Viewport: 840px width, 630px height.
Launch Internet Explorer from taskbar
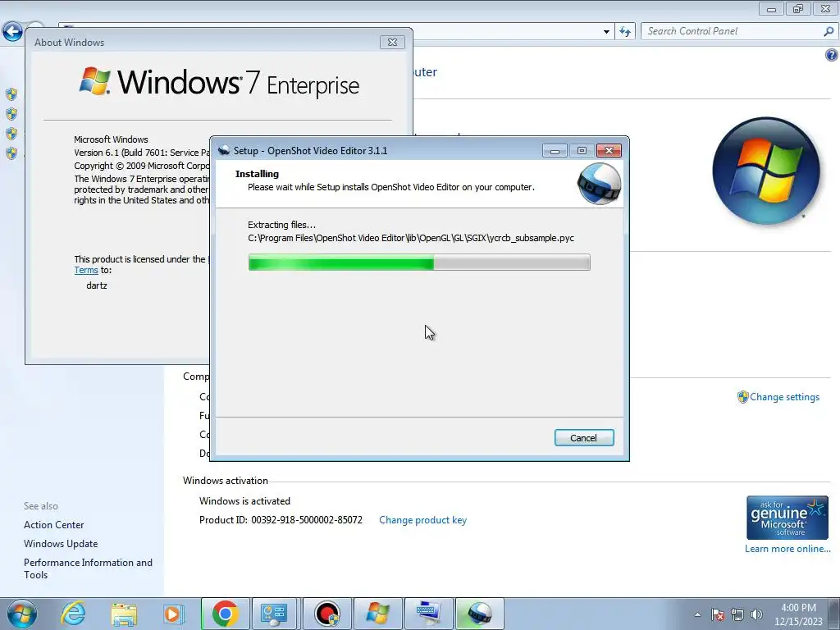coord(73,614)
